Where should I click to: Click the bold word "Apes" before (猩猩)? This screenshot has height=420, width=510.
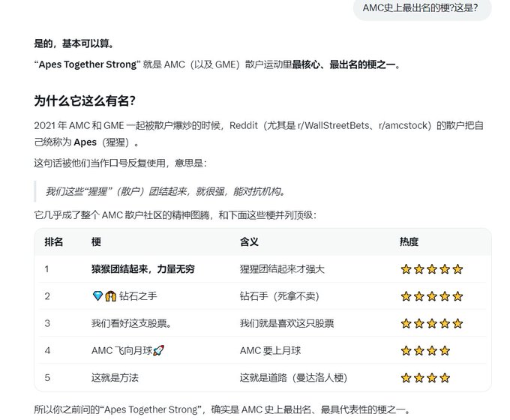pos(85,142)
